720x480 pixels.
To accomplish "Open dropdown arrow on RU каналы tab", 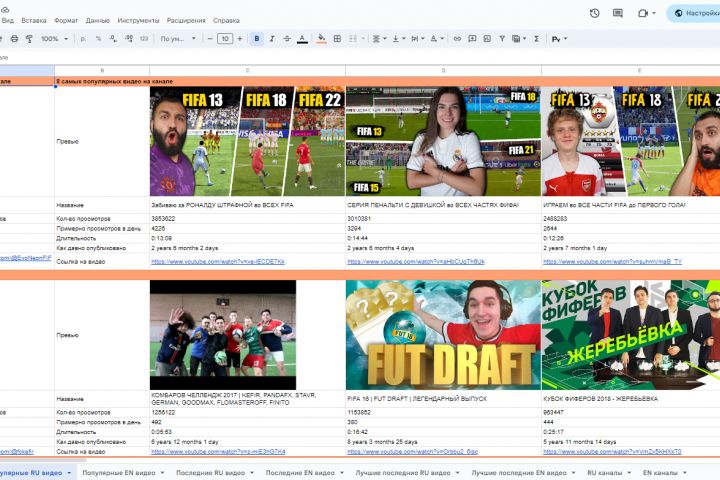I will pyautogui.click(x=629, y=473).
